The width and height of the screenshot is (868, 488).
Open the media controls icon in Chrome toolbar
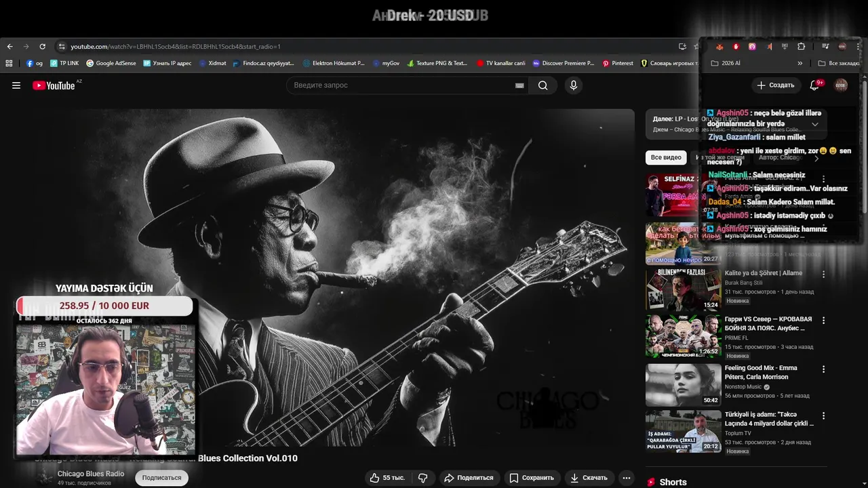pos(825,47)
